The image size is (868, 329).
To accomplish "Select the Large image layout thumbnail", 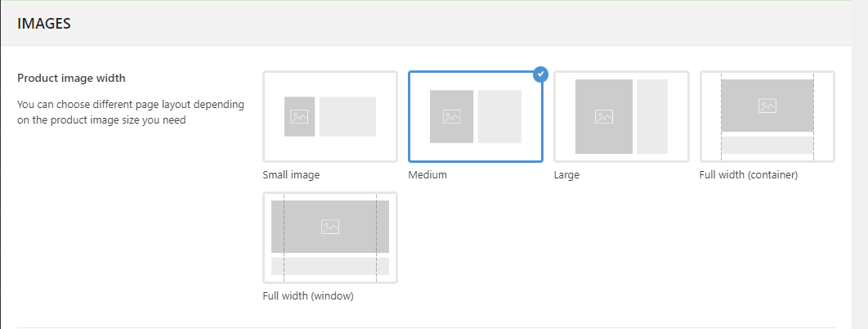I will [x=621, y=116].
